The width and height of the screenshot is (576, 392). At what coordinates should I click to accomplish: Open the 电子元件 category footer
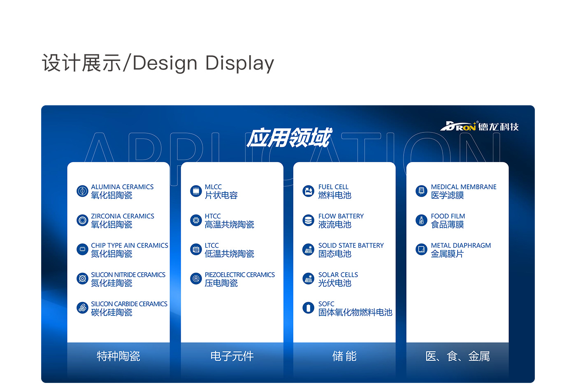[x=232, y=356]
